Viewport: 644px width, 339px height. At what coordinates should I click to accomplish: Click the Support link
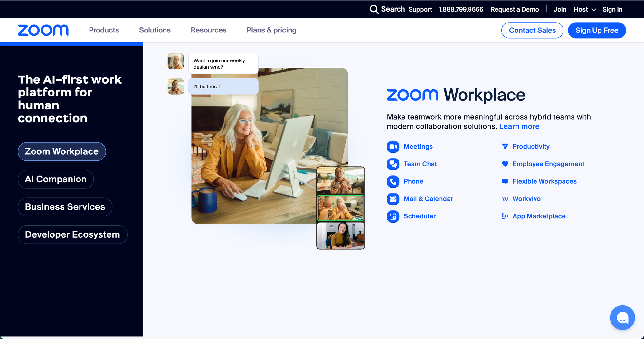pos(420,9)
